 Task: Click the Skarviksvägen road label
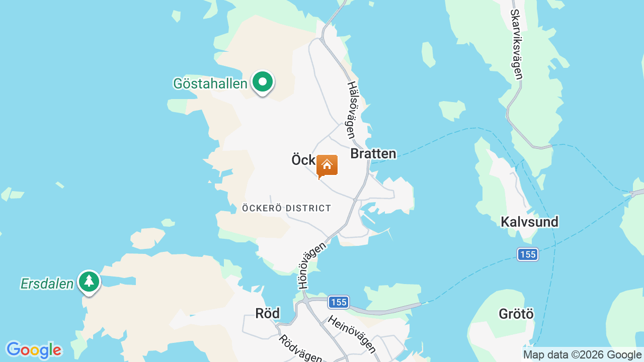click(517, 44)
